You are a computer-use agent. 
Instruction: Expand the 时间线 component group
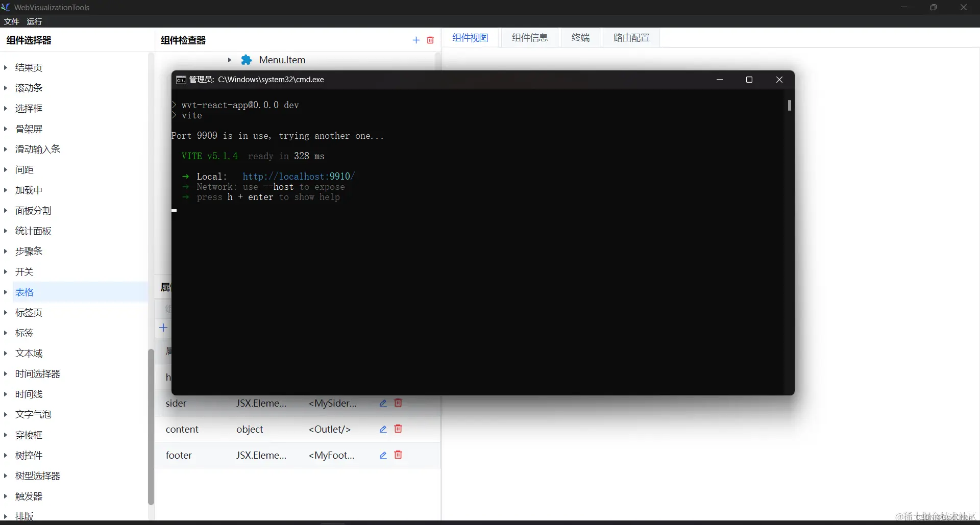pyautogui.click(x=6, y=394)
